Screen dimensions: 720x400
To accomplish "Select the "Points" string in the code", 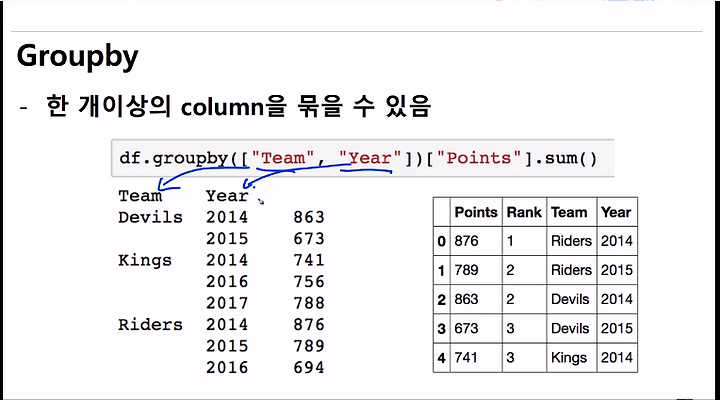I will point(479,158).
